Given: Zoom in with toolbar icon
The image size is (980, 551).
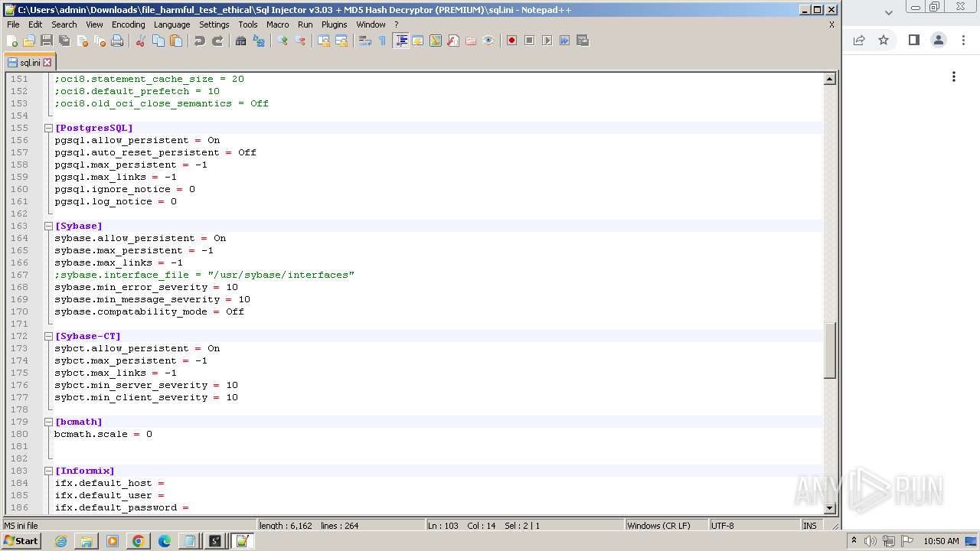Looking at the screenshot, I should (283, 41).
